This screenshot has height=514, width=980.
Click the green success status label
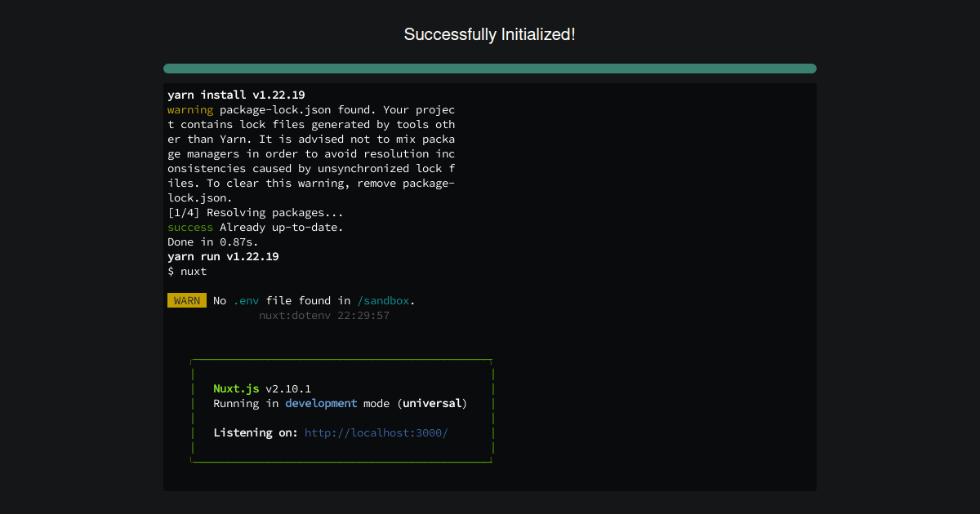click(190, 227)
